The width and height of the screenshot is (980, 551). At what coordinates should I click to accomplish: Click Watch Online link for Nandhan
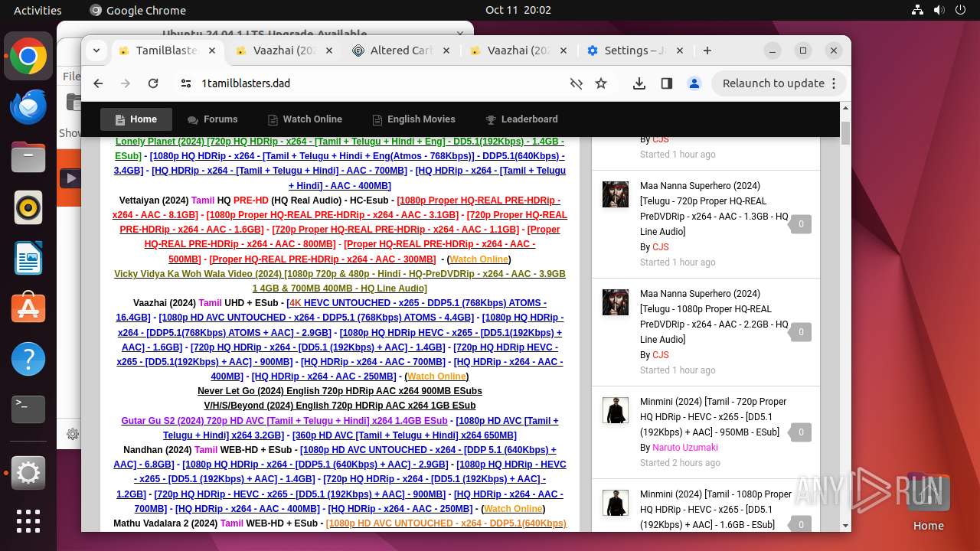513,509
